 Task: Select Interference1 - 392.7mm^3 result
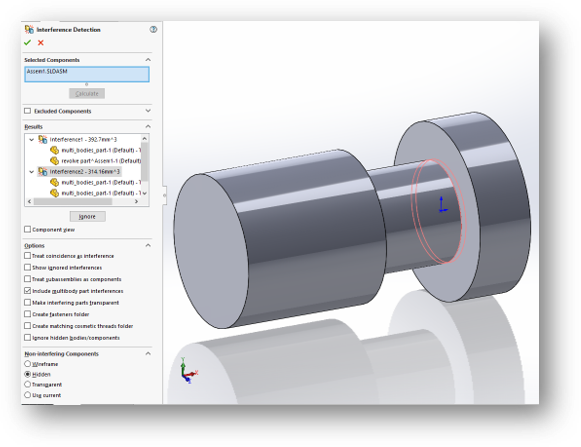click(x=83, y=139)
